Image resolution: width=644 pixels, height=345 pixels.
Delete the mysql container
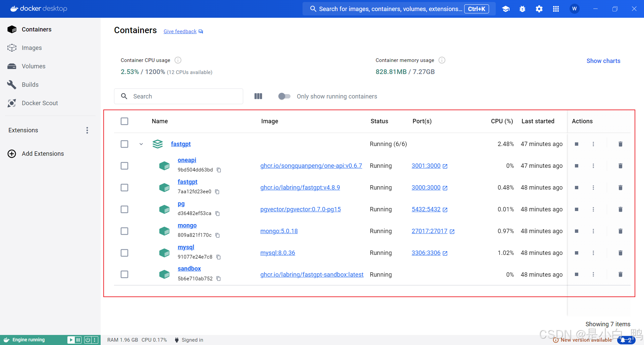621,253
